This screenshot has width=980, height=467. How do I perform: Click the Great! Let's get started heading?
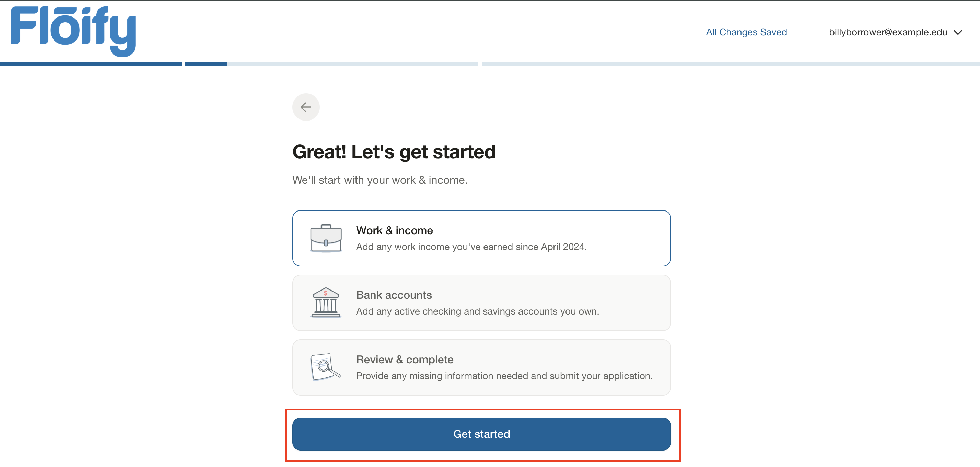tap(394, 151)
